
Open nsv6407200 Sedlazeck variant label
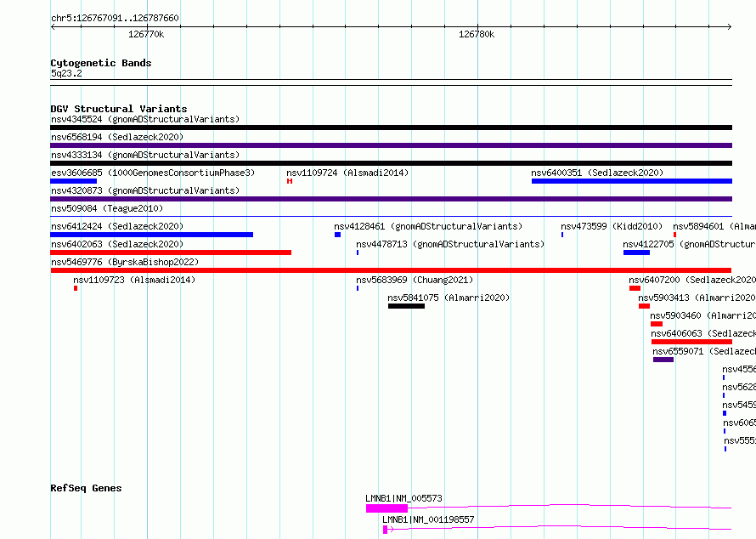692,280
